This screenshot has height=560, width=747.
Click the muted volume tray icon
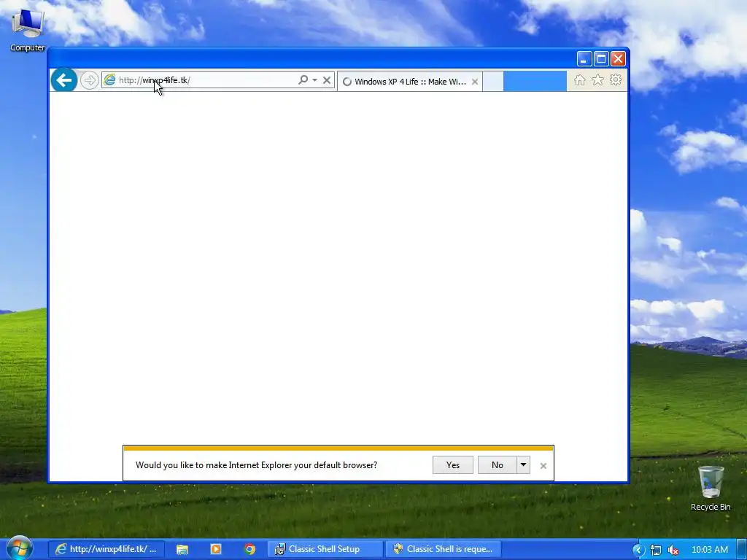[673, 550]
